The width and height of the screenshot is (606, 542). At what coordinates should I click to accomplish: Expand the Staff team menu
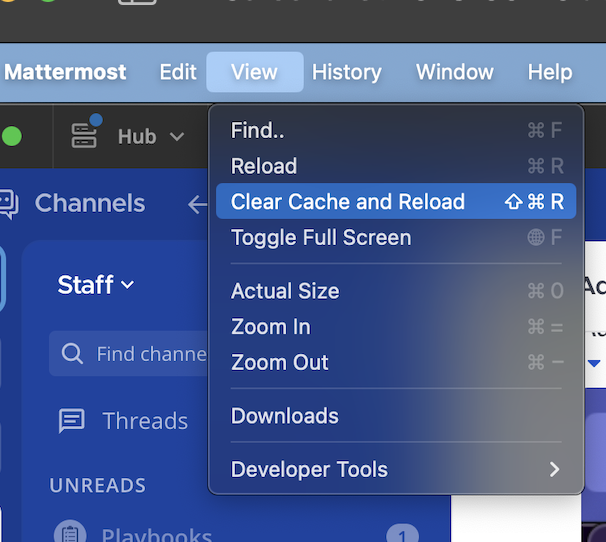coord(95,285)
